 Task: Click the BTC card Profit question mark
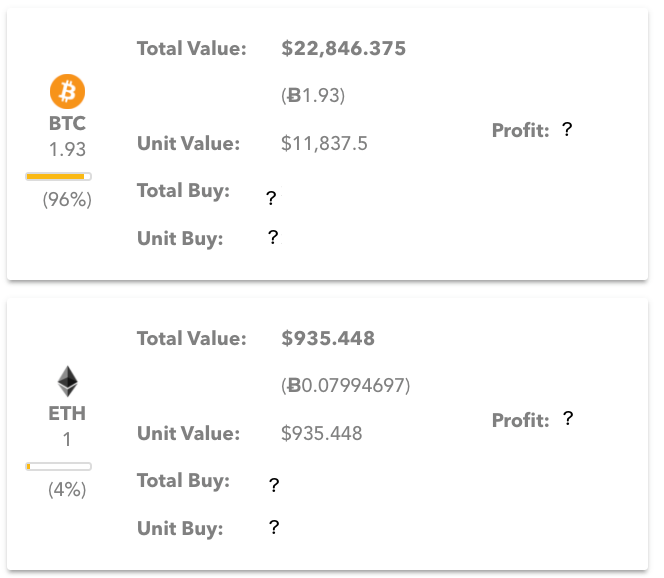click(x=567, y=129)
